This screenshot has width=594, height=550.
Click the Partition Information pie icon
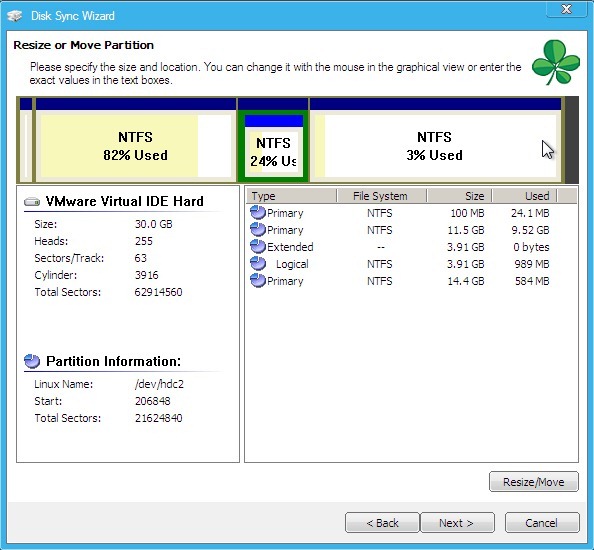tap(32, 361)
